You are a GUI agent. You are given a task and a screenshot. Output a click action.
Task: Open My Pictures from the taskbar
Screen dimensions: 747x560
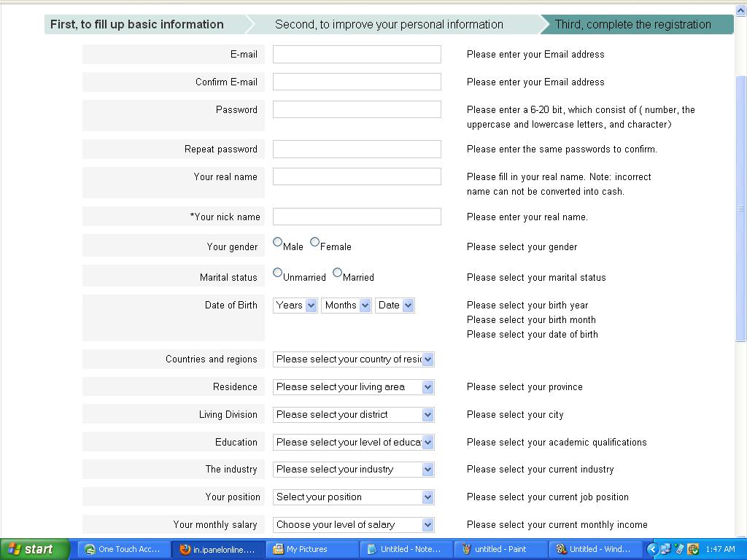point(311,550)
